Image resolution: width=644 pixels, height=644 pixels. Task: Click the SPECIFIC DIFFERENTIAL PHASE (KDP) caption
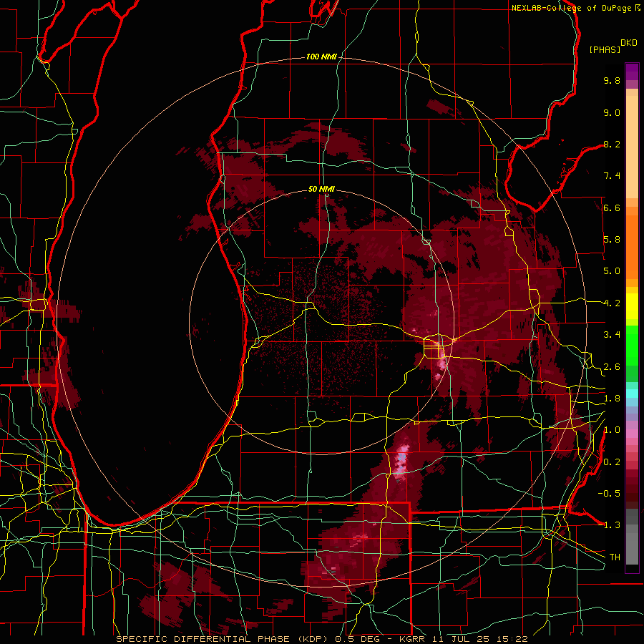point(224,639)
